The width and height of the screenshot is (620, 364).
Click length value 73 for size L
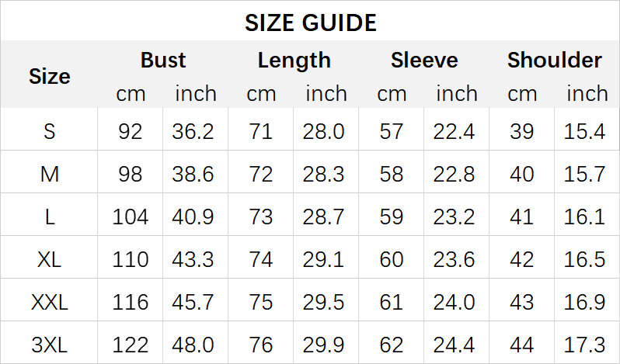point(261,217)
